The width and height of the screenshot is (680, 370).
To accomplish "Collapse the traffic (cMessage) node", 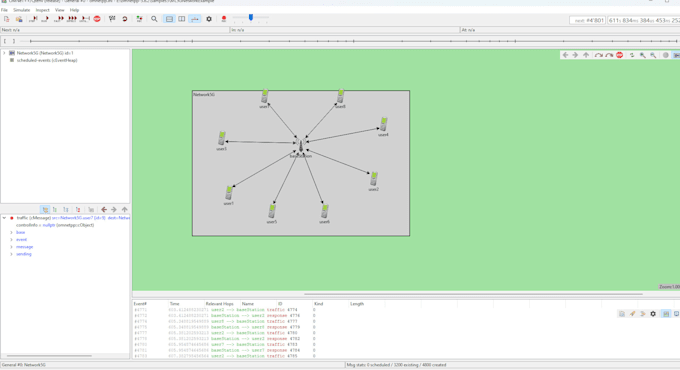I will (4, 218).
